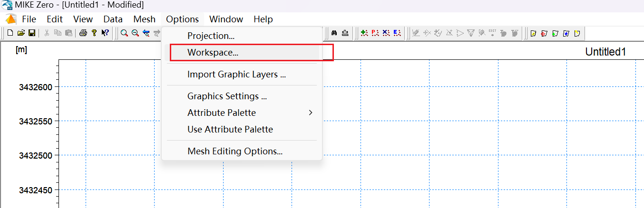
Task: Click the MIKE Zero application icon beside File
Action: coord(10,19)
